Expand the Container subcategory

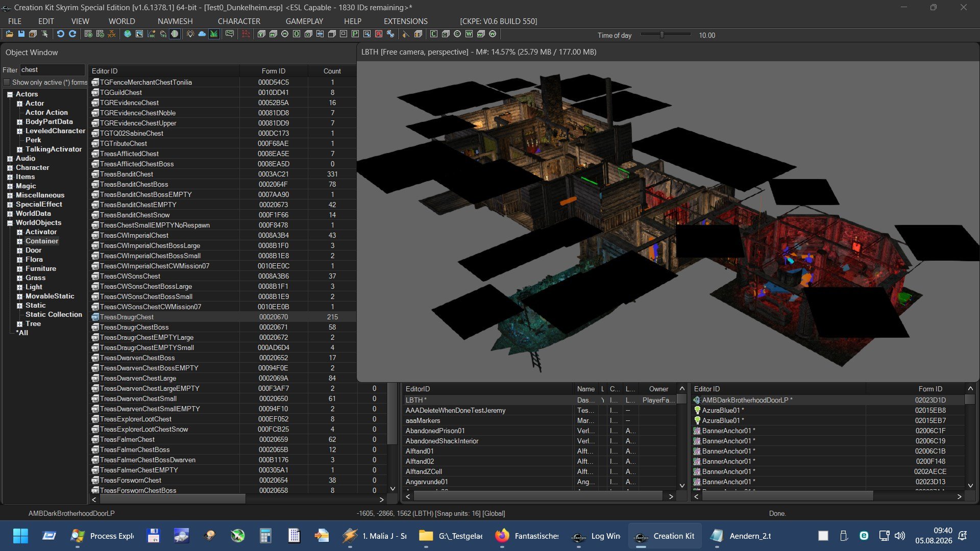point(19,241)
